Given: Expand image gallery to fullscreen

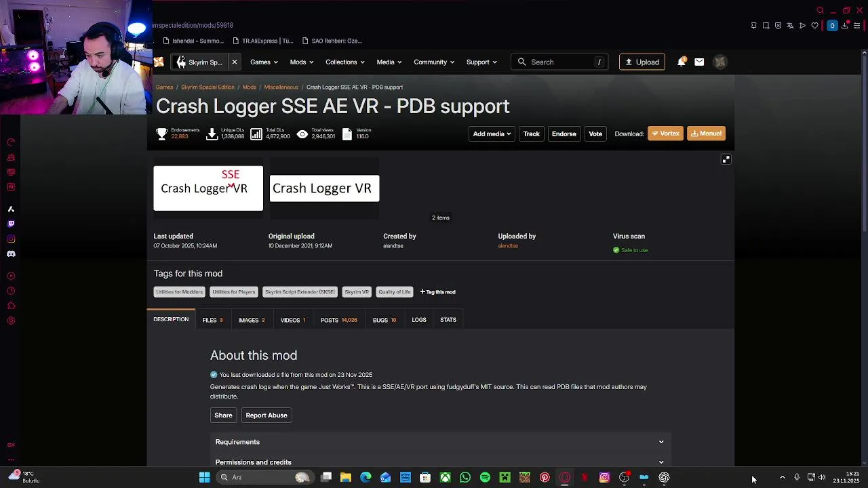Looking at the screenshot, I should tap(726, 159).
